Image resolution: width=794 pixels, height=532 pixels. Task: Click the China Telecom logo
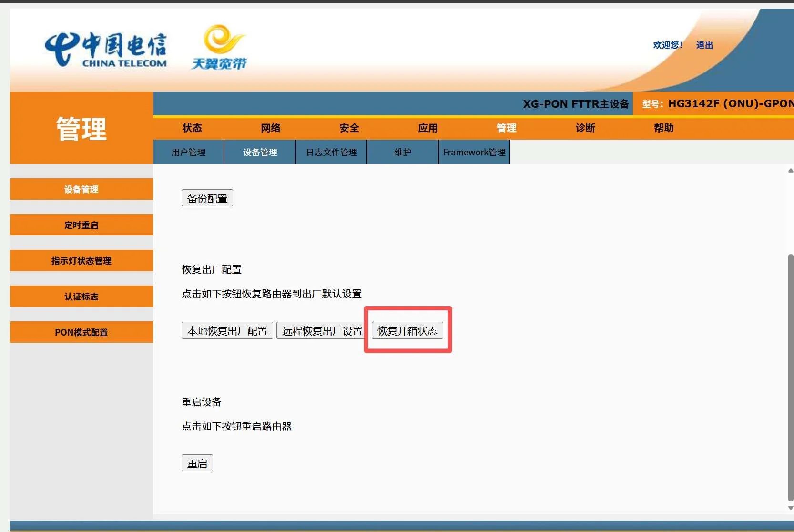click(x=106, y=49)
